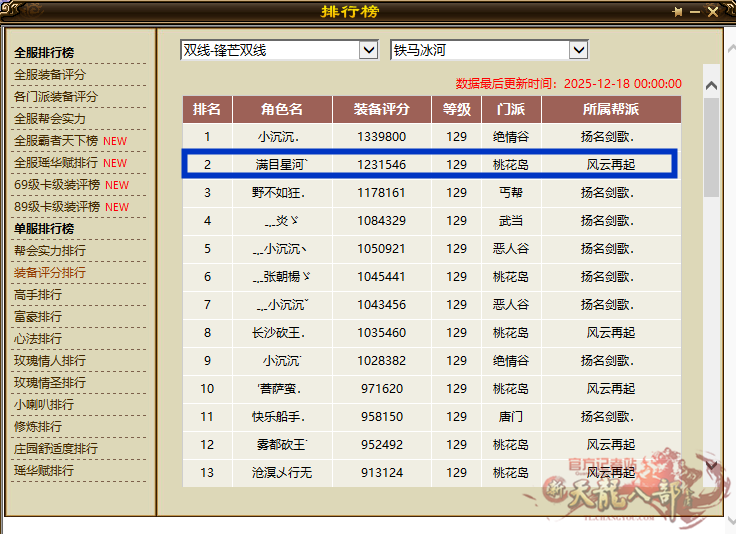The width and height of the screenshot is (736, 534).
Task: Click the 等级 column header
Action: click(457, 109)
